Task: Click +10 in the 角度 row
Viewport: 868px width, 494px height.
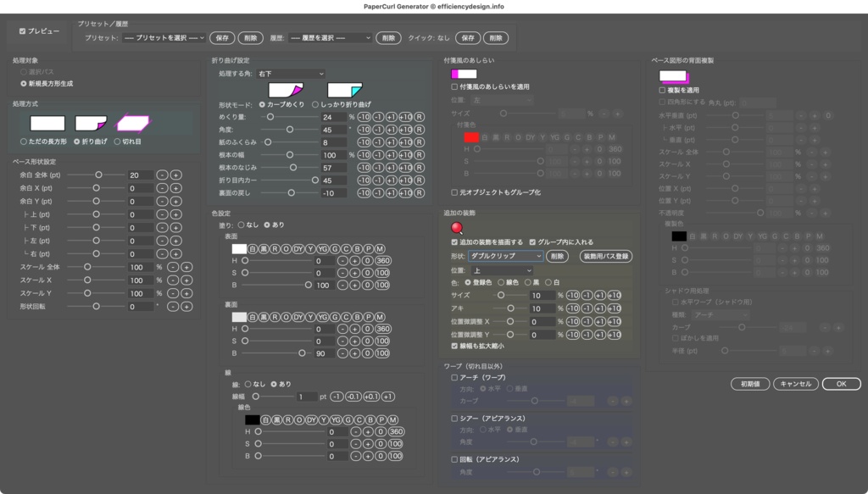Action: [x=406, y=130]
